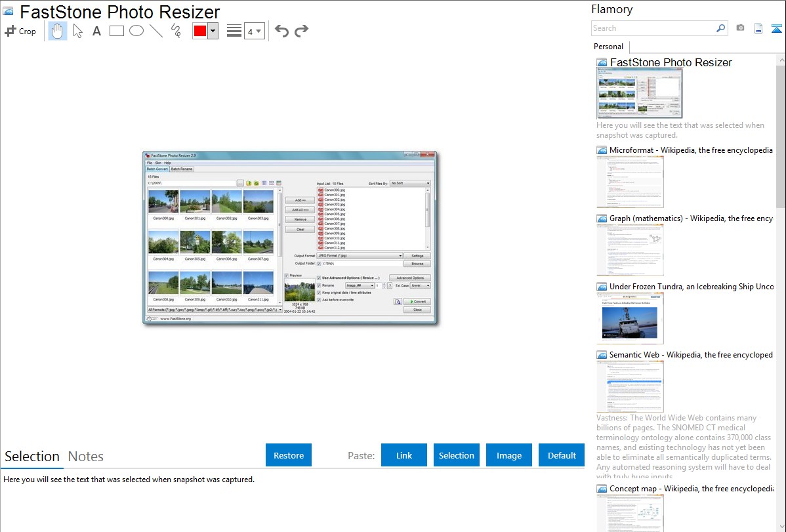This screenshot has width=786, height=532.
Task: Select the Crop tool
Action: (20, 31)
